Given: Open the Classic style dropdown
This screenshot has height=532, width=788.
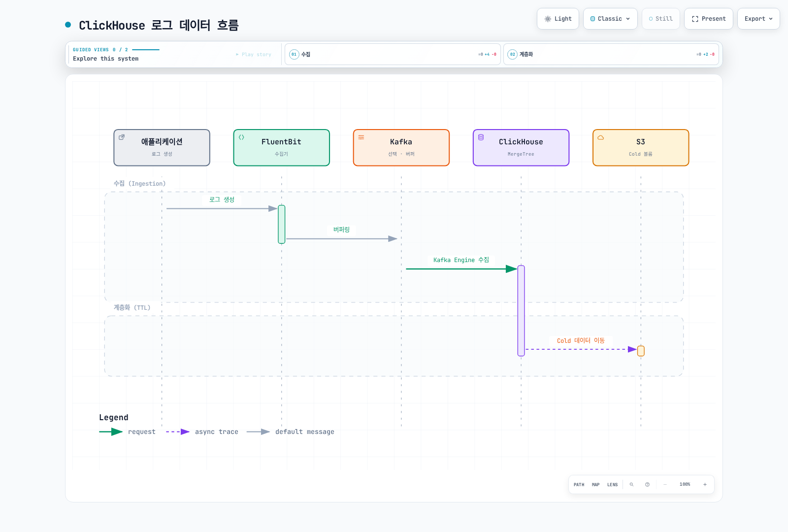Looking at the screenshot, I should click(610, 19).
